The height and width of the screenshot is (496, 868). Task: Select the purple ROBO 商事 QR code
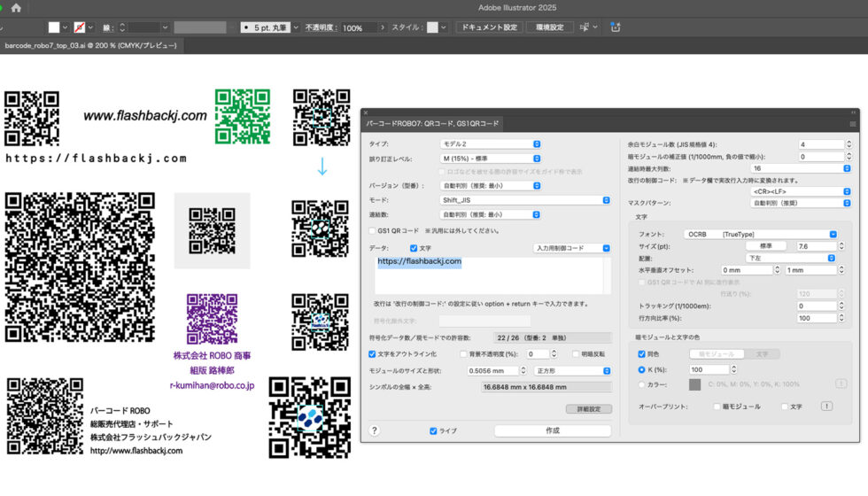212,320
